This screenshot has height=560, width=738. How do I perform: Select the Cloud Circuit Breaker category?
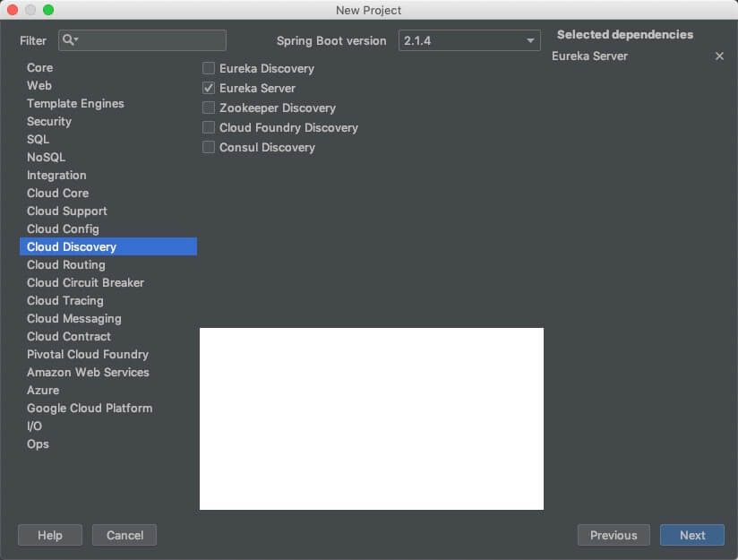(108, 282)
